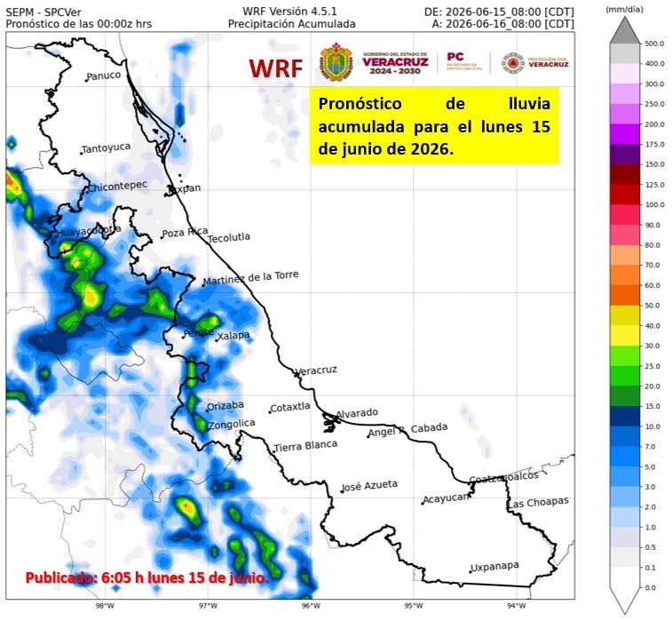This screenshot has width=672, height=621.
Task: Click the Publicado 6:05 h lunes text
Action: (147, 577)
